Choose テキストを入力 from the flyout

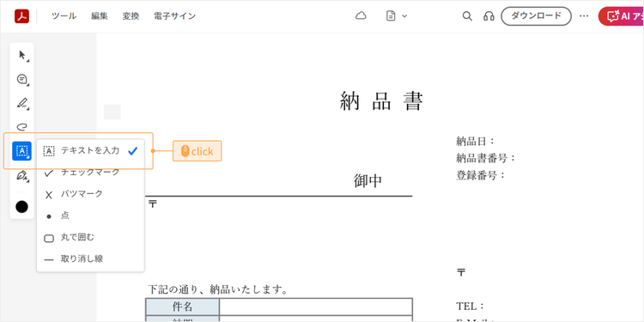pos(90,151)
